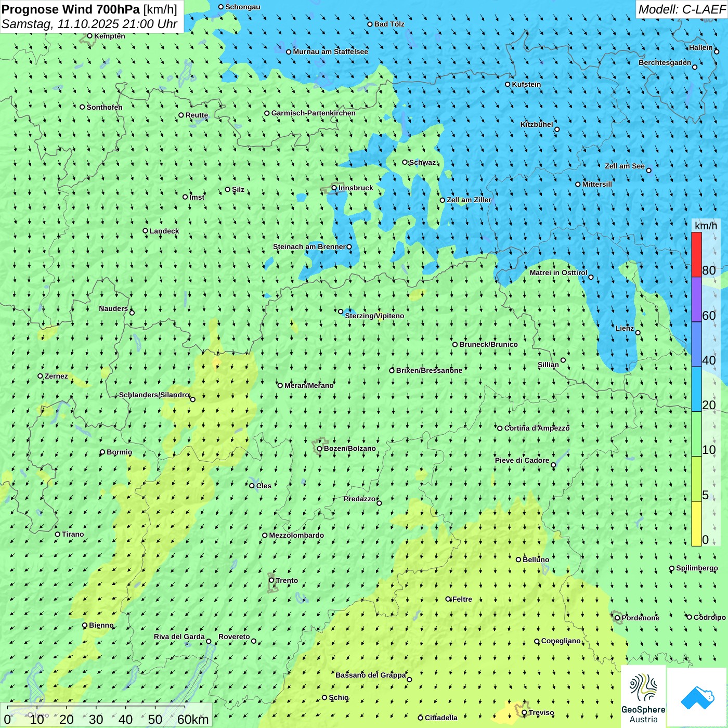Viewport: 728px width, 728px height.
Task: Click the Bad Tölz city label
Action: 389,24
